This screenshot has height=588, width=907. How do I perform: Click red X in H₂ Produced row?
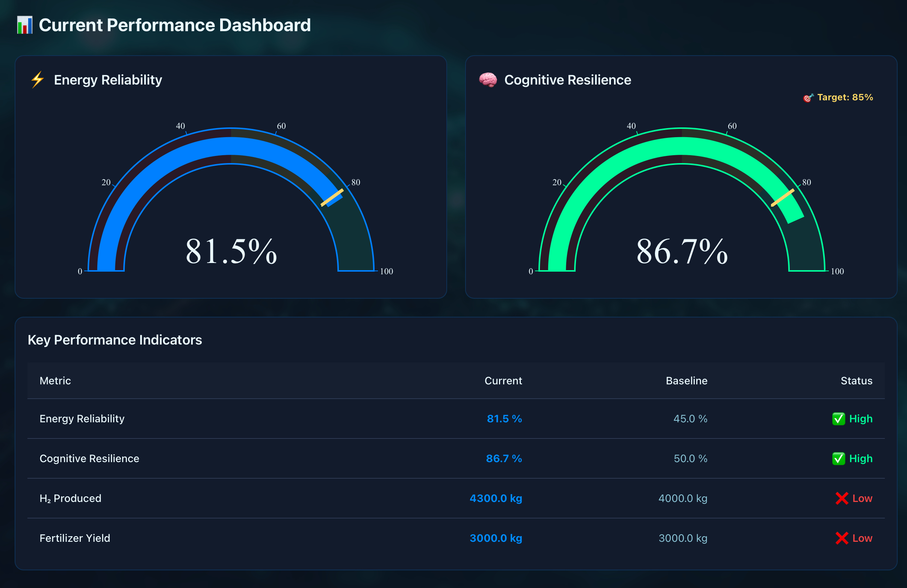point(842,499)
